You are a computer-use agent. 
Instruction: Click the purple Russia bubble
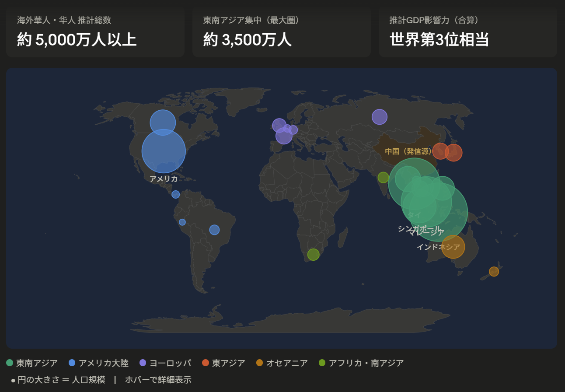tap(380, 117)
